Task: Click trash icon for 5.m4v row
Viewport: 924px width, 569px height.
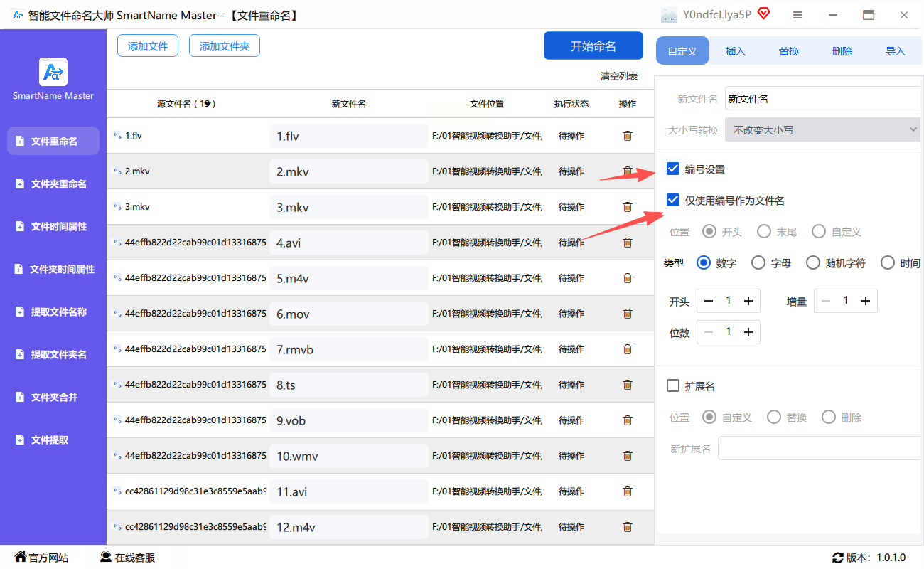Action: (x=627, y=278)
